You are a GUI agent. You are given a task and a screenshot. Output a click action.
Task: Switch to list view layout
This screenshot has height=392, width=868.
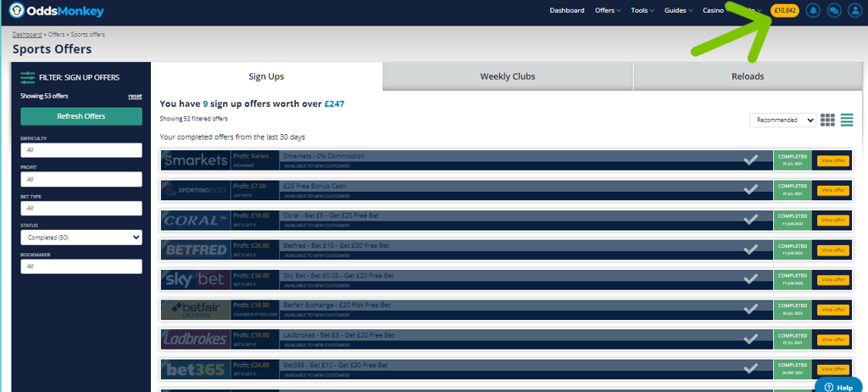(x=847, y=120)
